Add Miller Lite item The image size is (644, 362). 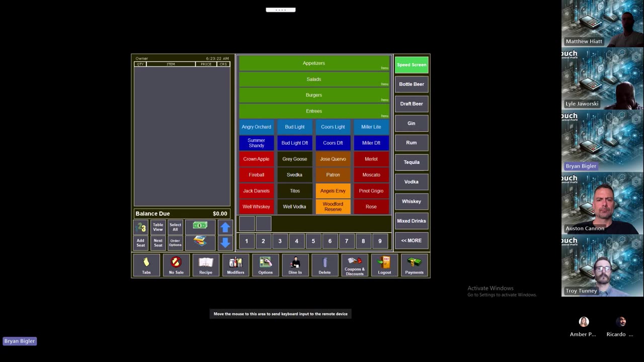(371, 127)
